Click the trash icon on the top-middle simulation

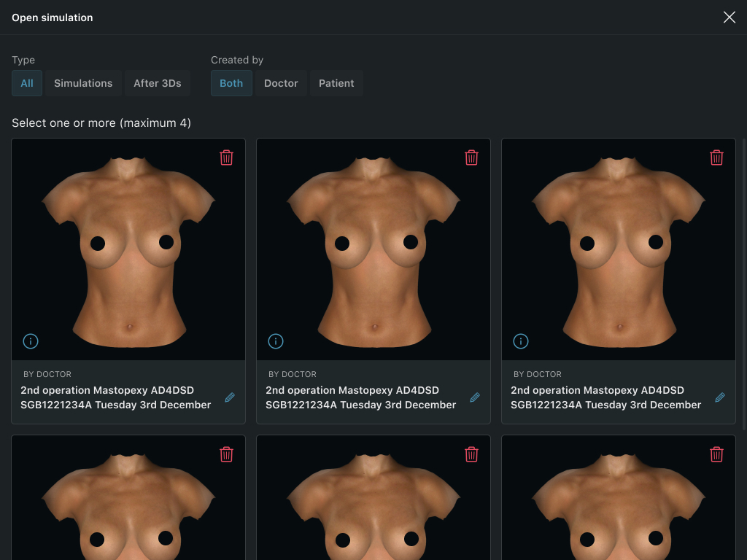point(471,157)
